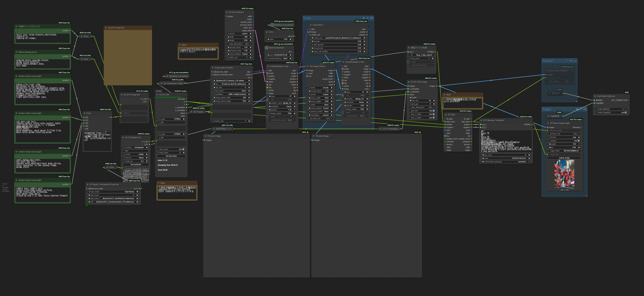The width and height of the screenshot is (644, 296).
Task: Click popup_image thumbnail in D2 Save Image Eagle
Action: click(564, 174)
